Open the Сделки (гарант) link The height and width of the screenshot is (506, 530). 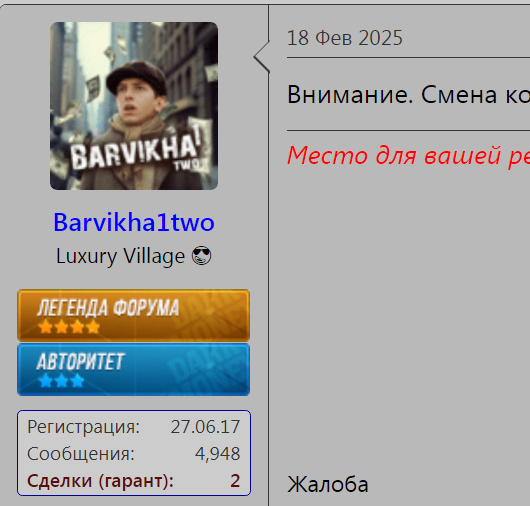coord(100,481)
